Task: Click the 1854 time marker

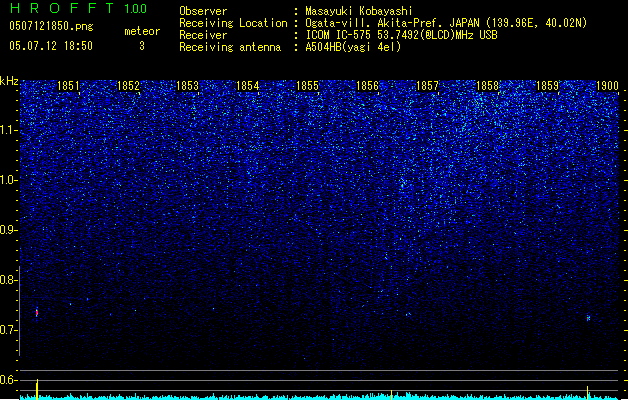Action: (x=248, y=86)
